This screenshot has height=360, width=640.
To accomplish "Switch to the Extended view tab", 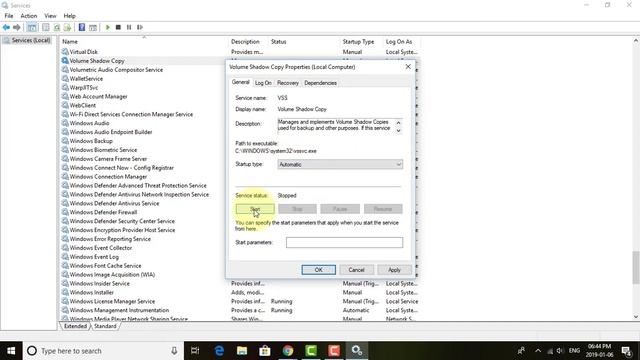I will 76,326.
